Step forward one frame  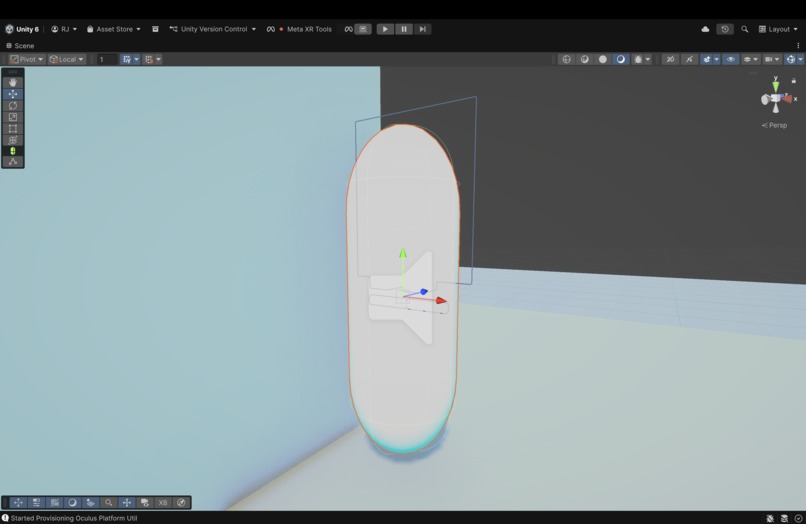tap(423, 29)
